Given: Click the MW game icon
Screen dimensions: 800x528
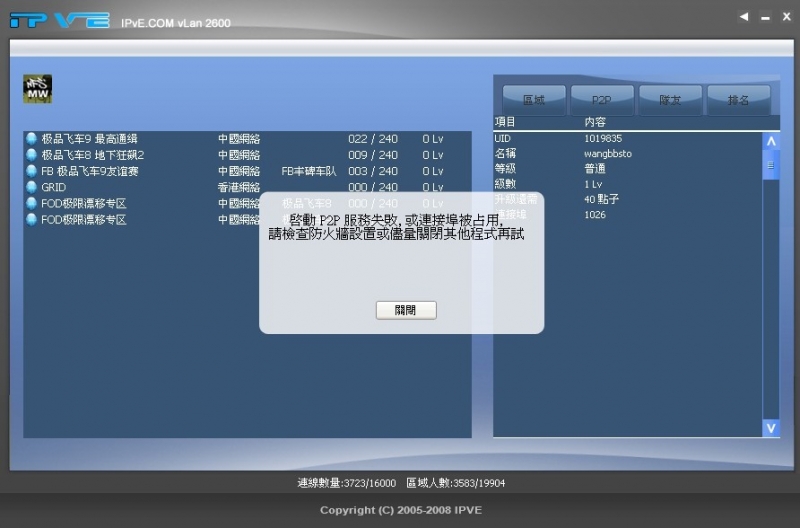Looking at the screenshot, I should 37,89.
